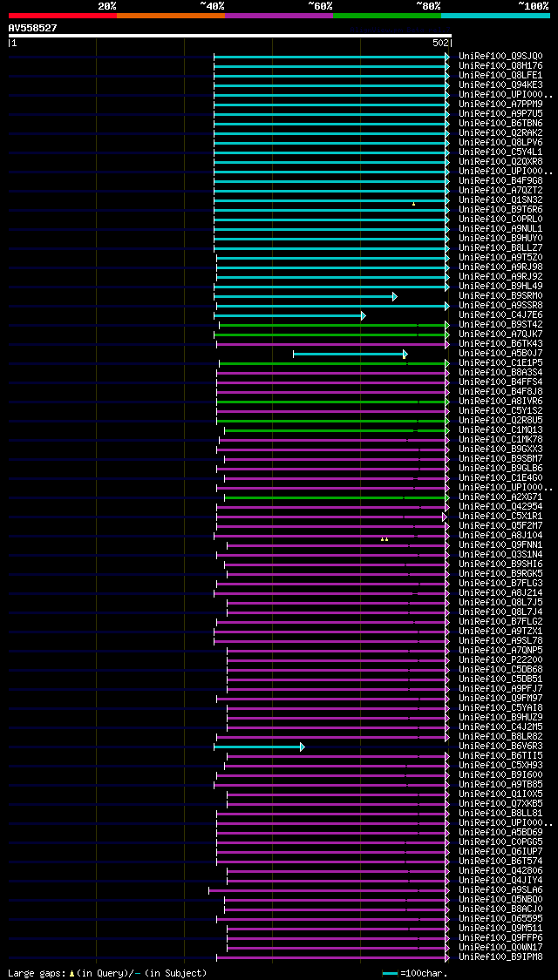Viewport: 558px width, 980px height.
Task: Select the UniRef100_C5Y4L1 label
Action: pyautogui.click(x=500, y=152)
